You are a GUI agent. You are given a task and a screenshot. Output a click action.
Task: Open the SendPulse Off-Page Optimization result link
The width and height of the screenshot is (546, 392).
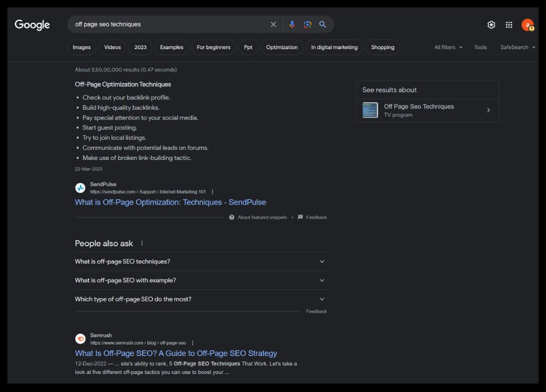click(170, 202)
